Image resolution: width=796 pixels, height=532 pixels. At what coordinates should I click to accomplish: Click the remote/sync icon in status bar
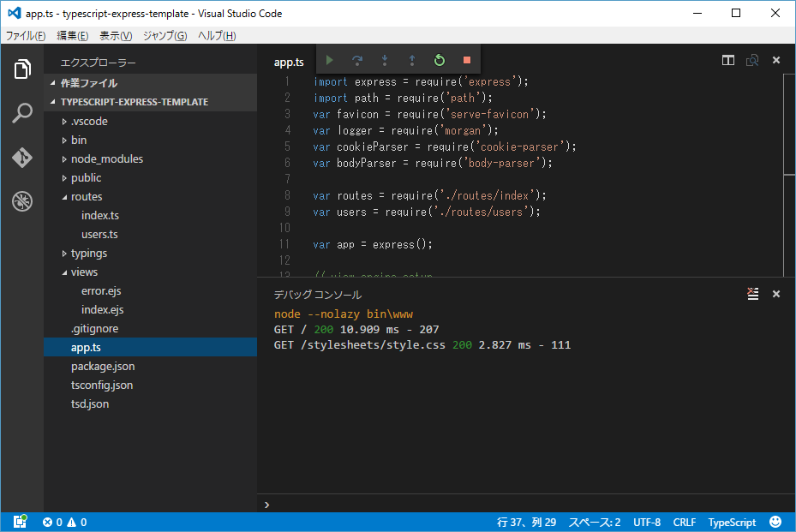point(20,522)
